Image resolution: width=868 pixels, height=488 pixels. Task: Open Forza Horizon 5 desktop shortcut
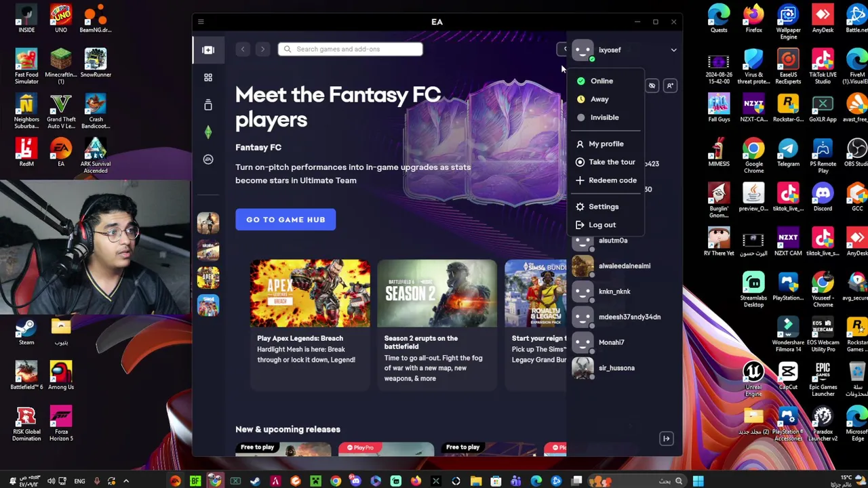click(61, 424)
